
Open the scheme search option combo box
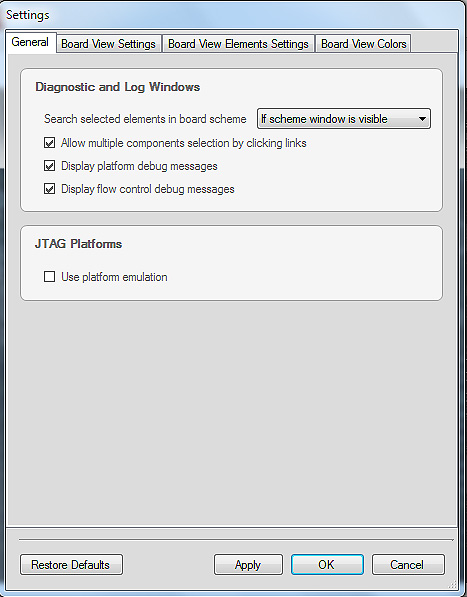[344, 119]
